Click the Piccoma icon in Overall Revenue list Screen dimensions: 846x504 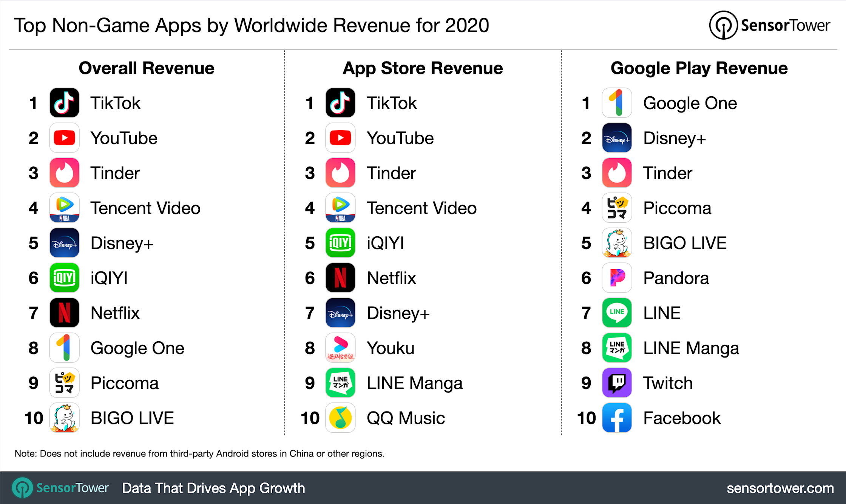tap(64, 382)
